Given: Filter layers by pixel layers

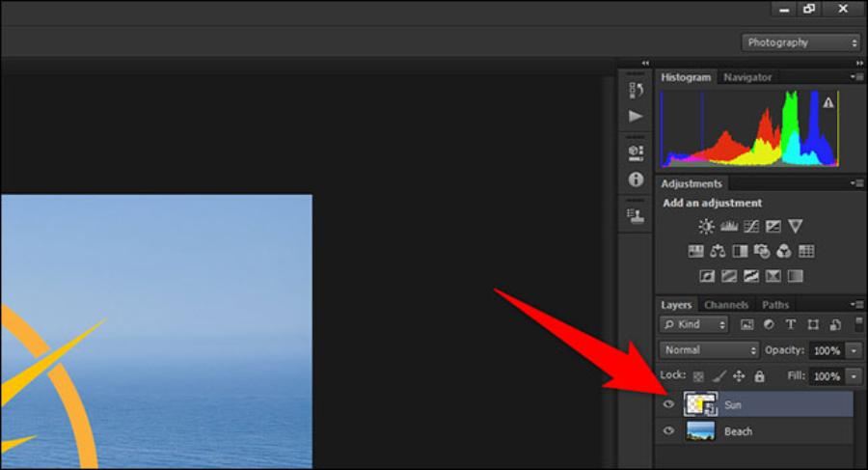Looking at the screenshot, I should 747,325.
